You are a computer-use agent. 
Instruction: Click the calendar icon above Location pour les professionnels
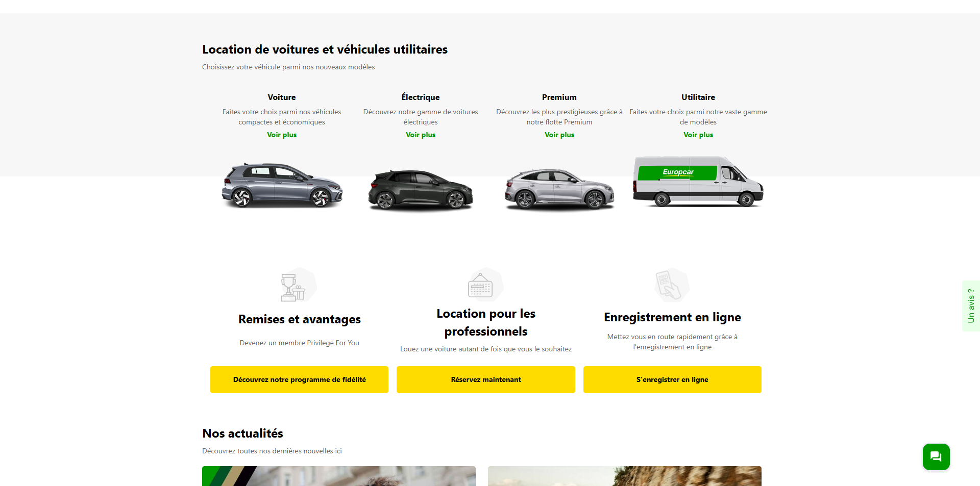(x=485, y=285)
